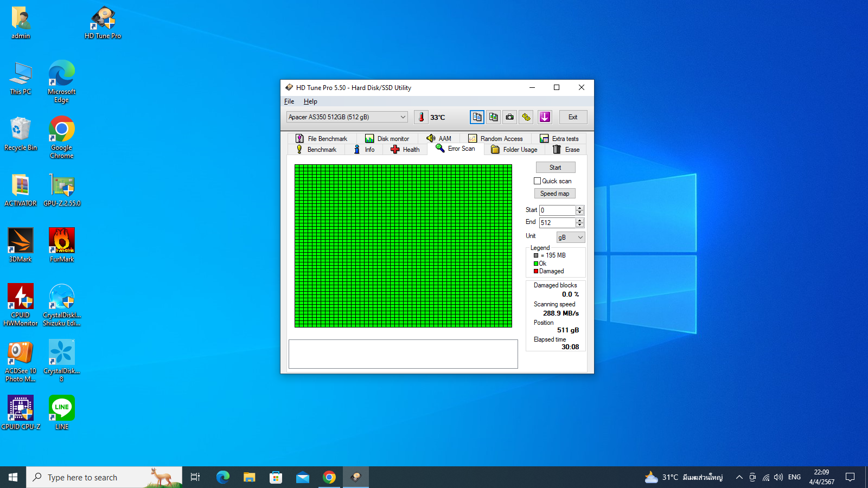Viewport: 868px width, 488px height.
Task: Click the copy screenshot toolbar icon
Action: pyautogui.click(x=493, y=117)
